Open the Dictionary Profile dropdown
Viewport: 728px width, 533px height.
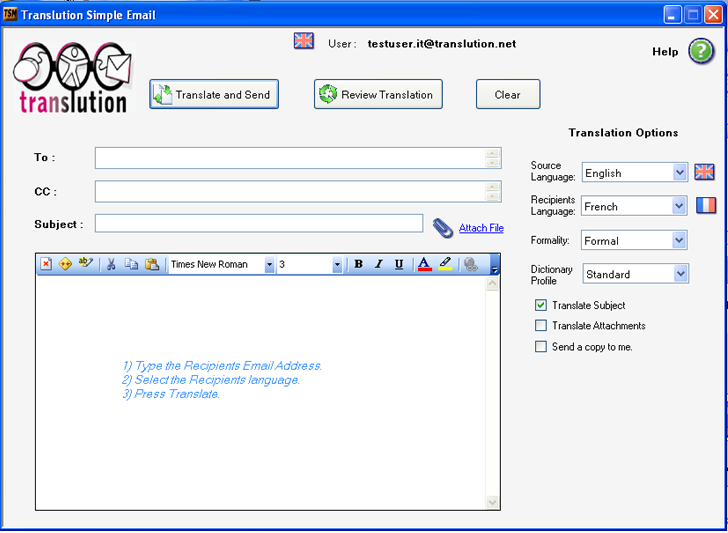tap(681, 273)
